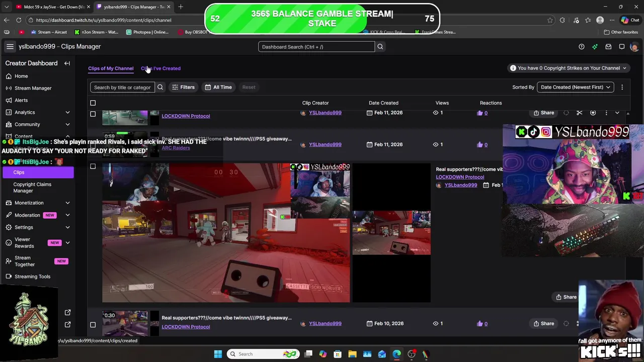Refresh the browser page
This screenshot has height=362, width=644.
click(x=19, y=20)
